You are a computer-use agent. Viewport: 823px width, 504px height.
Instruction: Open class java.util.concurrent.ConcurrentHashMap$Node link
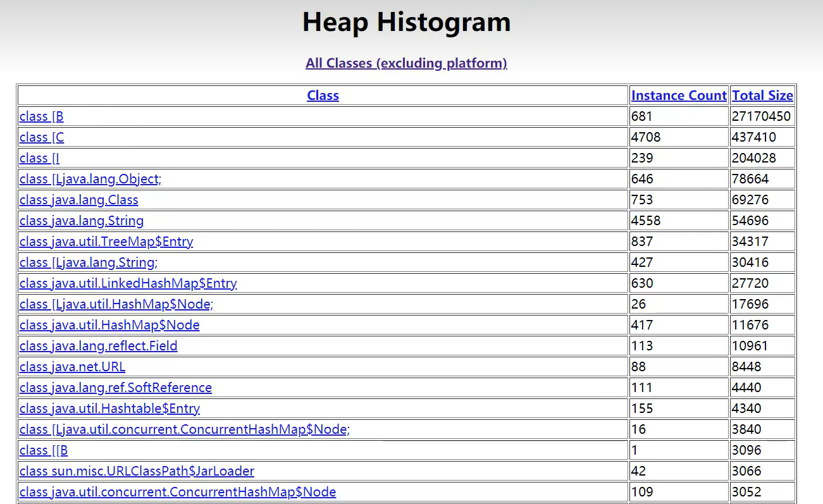178,492
